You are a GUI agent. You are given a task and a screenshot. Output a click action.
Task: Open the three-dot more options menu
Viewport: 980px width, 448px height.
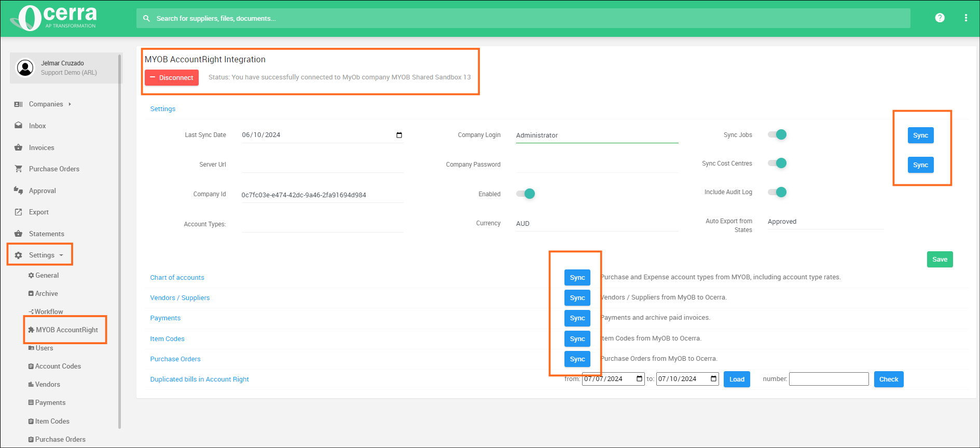(x=965, y=18)
